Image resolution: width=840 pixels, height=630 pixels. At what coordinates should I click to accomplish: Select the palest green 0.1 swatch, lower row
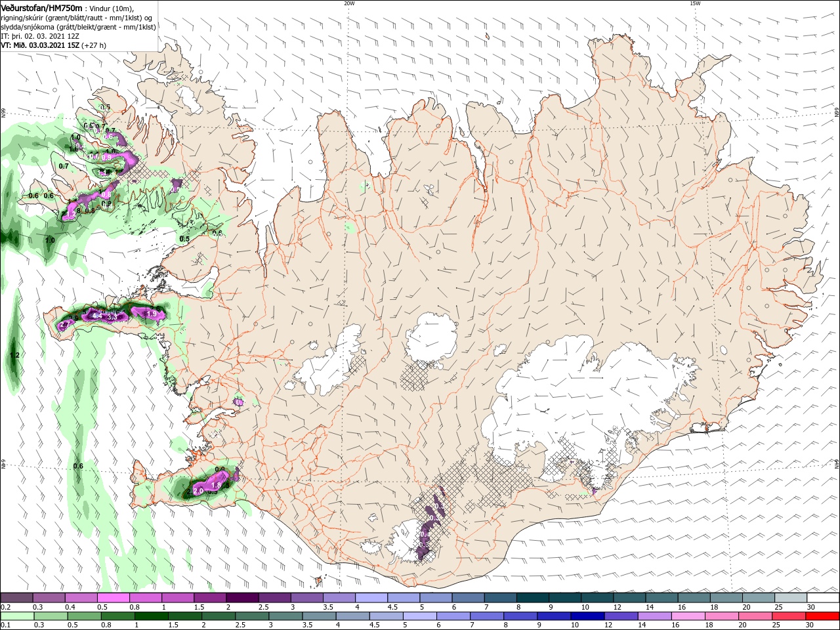pos(16,616)
